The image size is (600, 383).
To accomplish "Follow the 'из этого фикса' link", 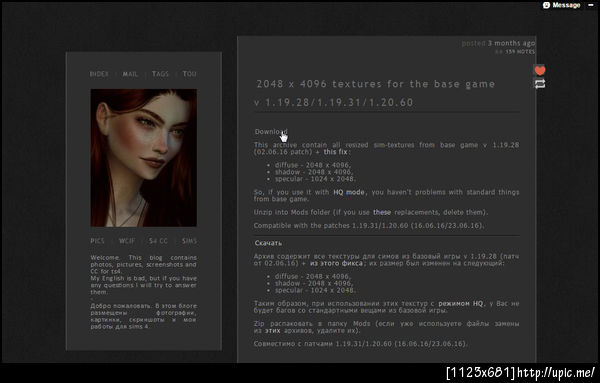I will pos(336,263).
